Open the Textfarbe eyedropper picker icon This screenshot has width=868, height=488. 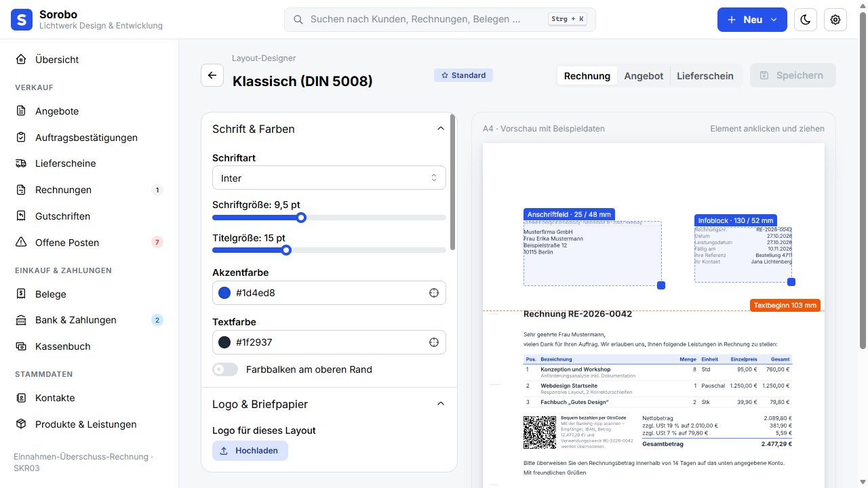click(434, 342)
